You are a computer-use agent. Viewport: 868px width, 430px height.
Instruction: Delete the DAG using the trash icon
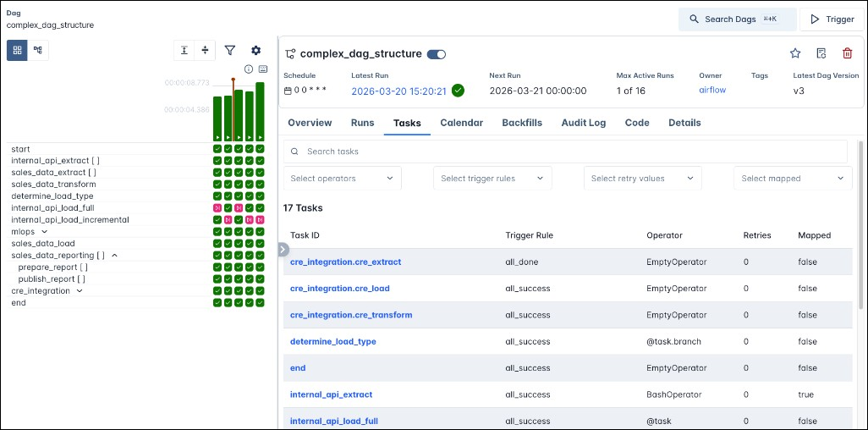(x=848, y=53)
